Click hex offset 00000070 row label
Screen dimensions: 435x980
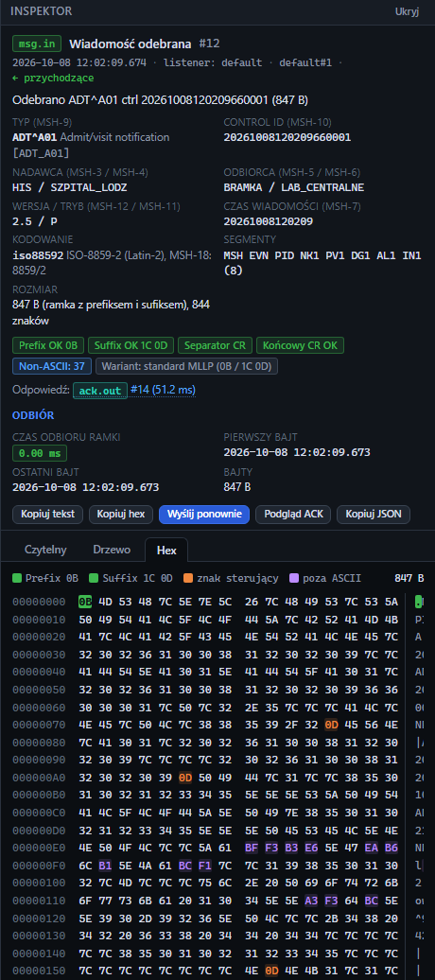click(x=39, y=725)
